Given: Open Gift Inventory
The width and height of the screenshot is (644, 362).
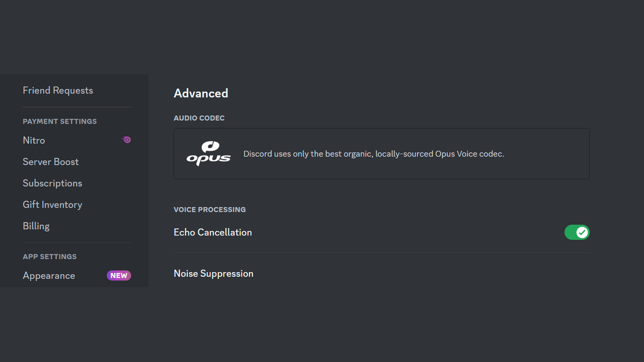Looking at the screenshot, I should 52,204.
